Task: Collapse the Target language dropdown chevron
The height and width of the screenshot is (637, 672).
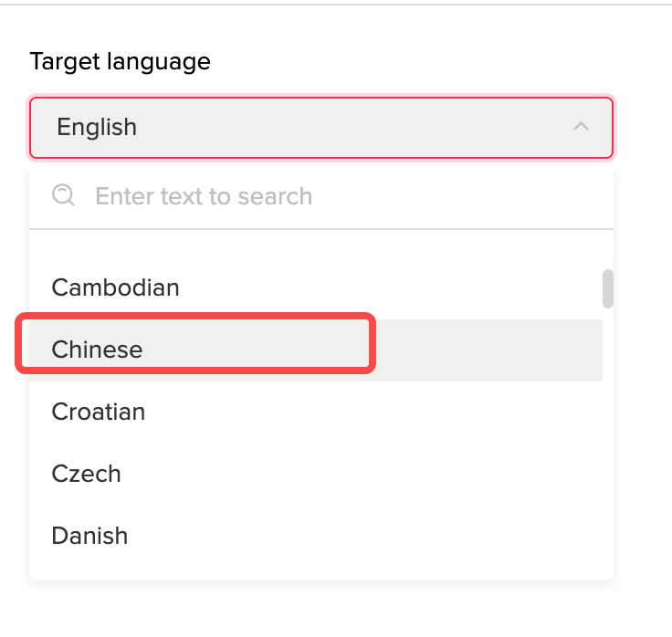Action: pyautogui.click(x=581, y=127)
